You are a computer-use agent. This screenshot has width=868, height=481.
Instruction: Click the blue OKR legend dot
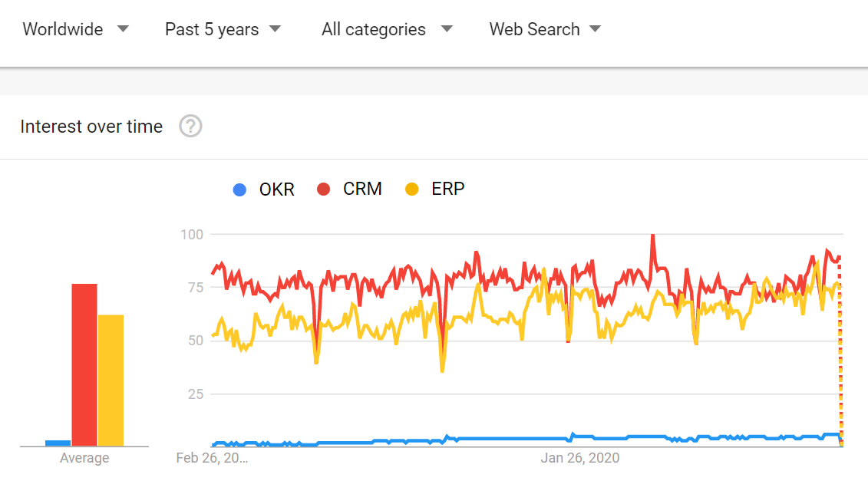(x=239, y=189)
